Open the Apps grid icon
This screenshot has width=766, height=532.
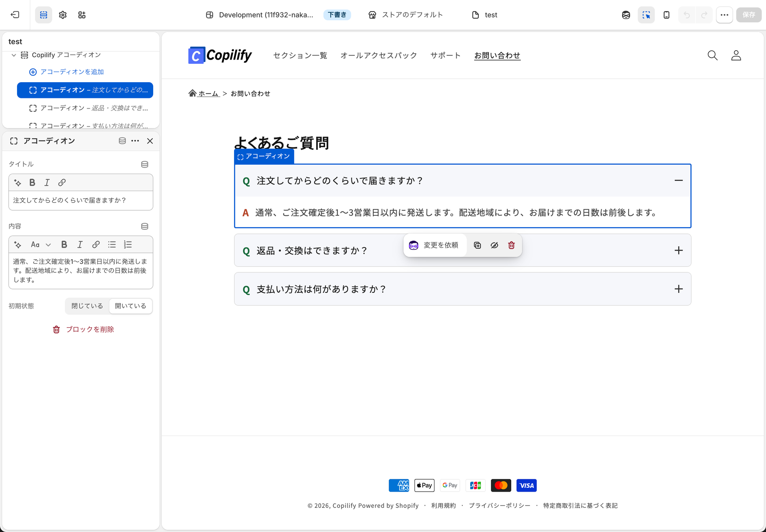[x=82, y=15]
